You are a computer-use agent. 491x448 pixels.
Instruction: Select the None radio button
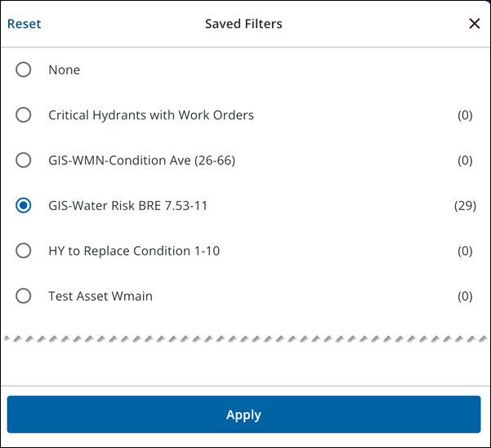[x=24, y=70]
